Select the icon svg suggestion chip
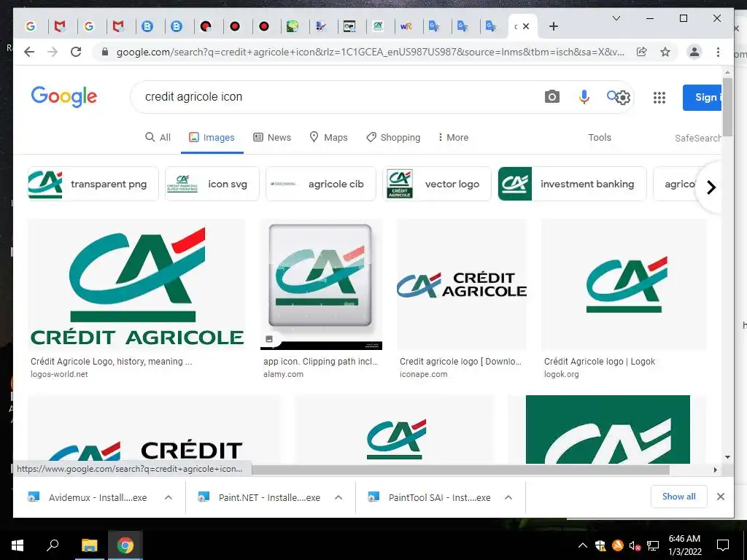 coord(212,184)
